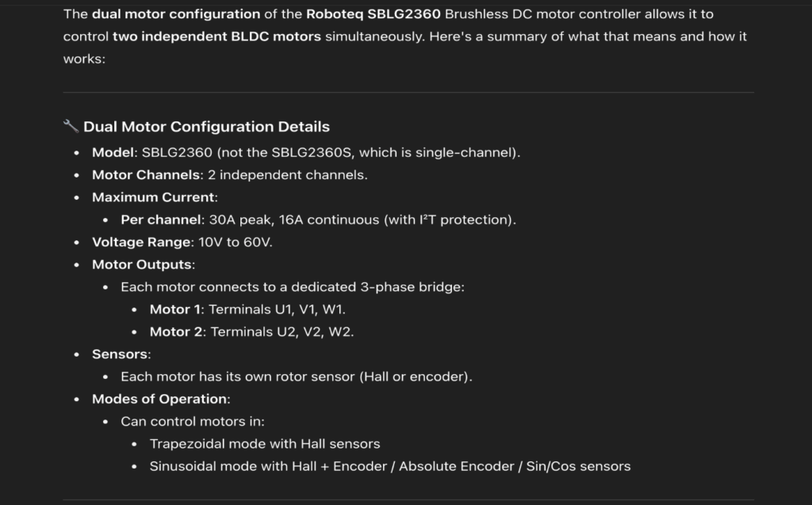
Task: Click the "Sinusoidal mode with Hall + Encoder" line
Action: coord(389,466)
